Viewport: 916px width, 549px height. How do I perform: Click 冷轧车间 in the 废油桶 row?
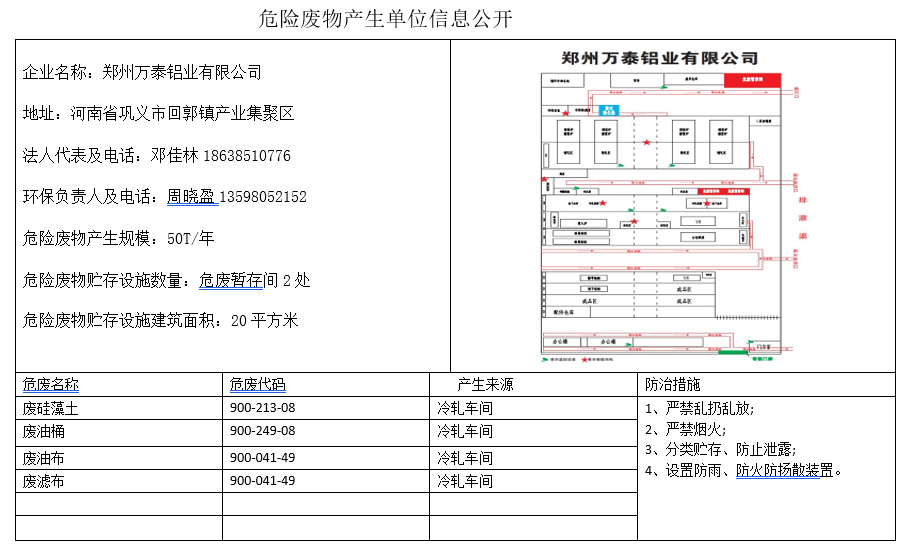(x=465, y=432)
